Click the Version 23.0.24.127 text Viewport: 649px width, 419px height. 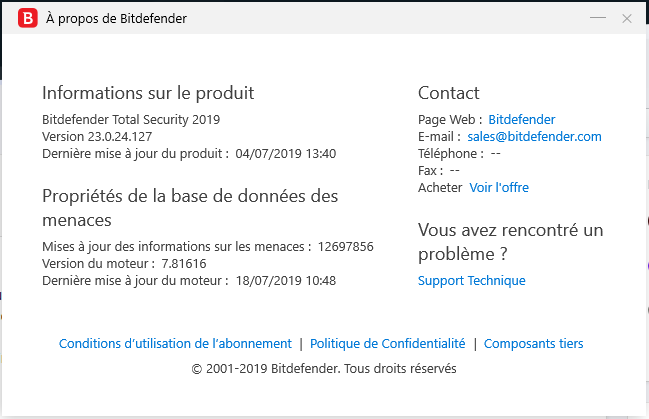(97, 137)
